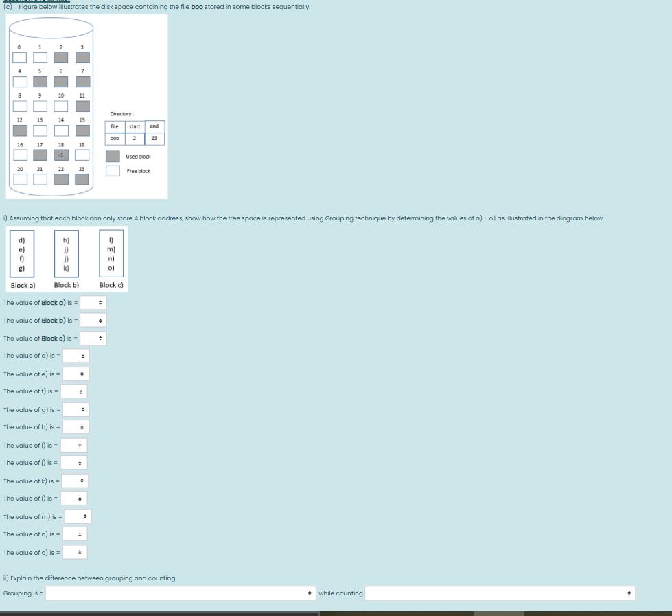The width and height of the screenshot is (672, 616).
Task: Open the dropdown for the value of n)
Action: (73, 534)
